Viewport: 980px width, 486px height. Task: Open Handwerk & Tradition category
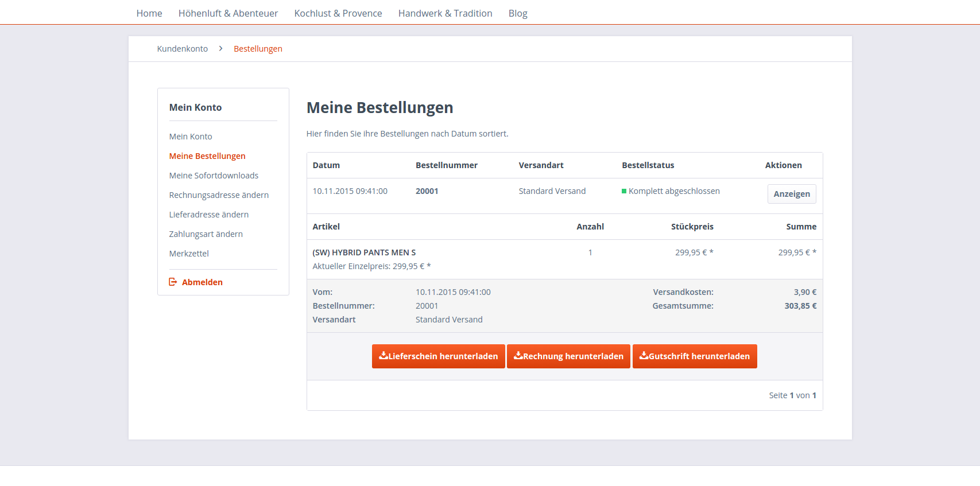[x=446, y=13]
